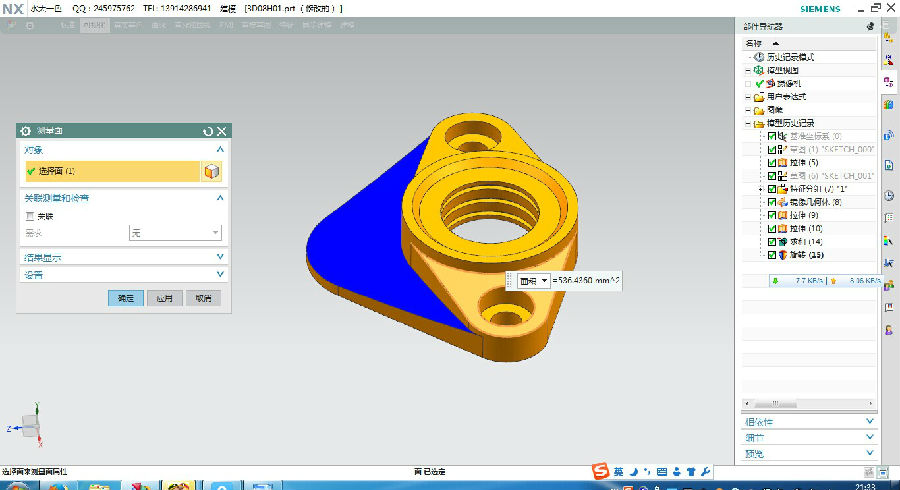The width and height of the screenshot is (900, 490).
Task: Uncheck the 拉伸 (9) feature checkbox
Action: 771,215
